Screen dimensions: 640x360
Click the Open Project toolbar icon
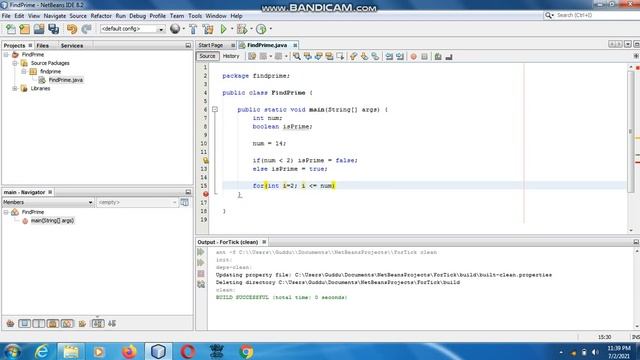pos(39,29)
